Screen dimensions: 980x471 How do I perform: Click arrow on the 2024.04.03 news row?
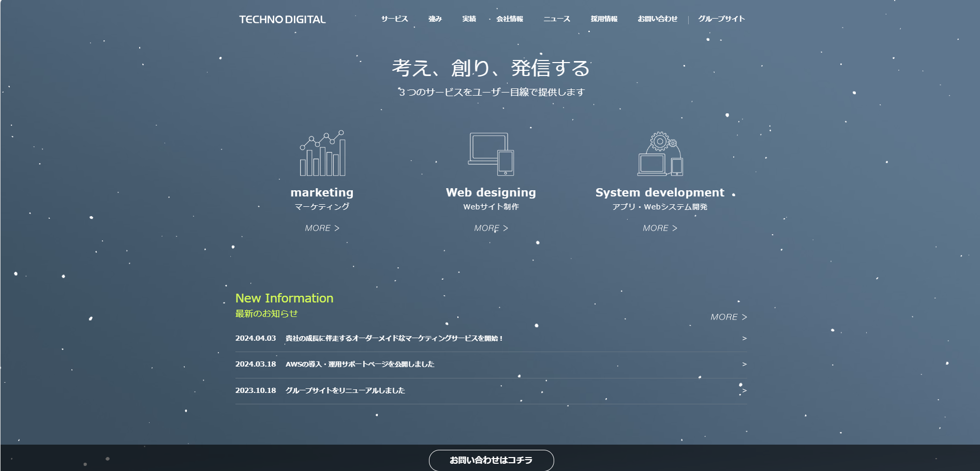(744, 339)
